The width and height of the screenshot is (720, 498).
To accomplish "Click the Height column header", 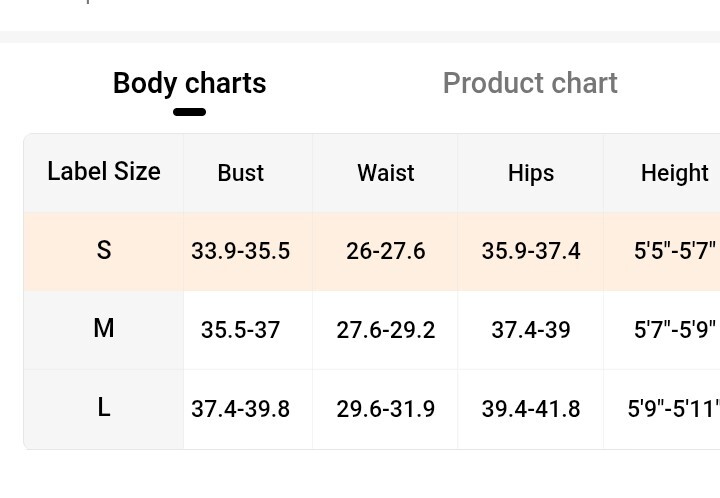I will pos(675,173).
